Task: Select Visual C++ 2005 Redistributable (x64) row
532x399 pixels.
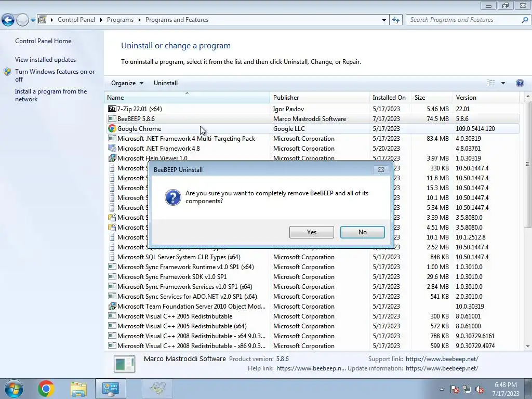Action: (312, 326)
